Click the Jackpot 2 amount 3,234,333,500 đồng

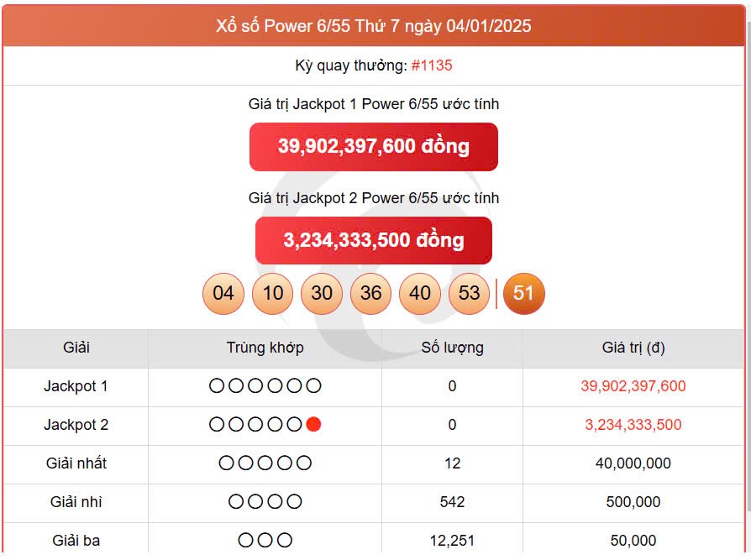[373, 240]
